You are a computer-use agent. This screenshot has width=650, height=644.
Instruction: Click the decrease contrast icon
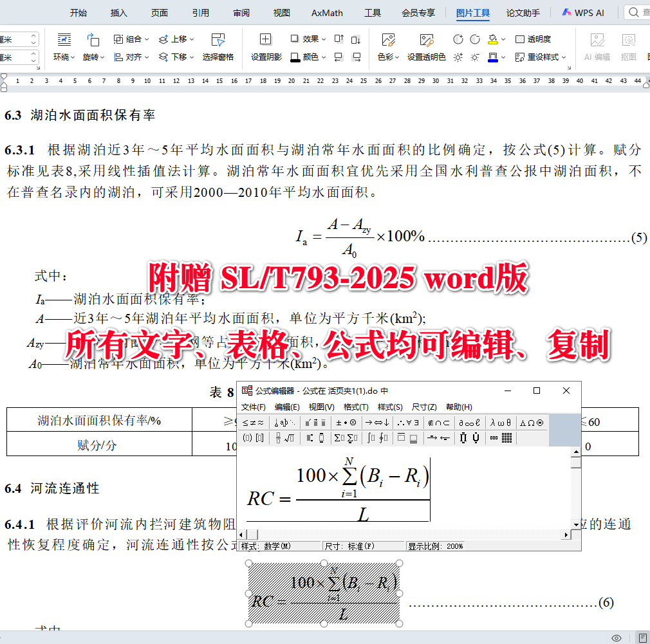click(475, 39)
